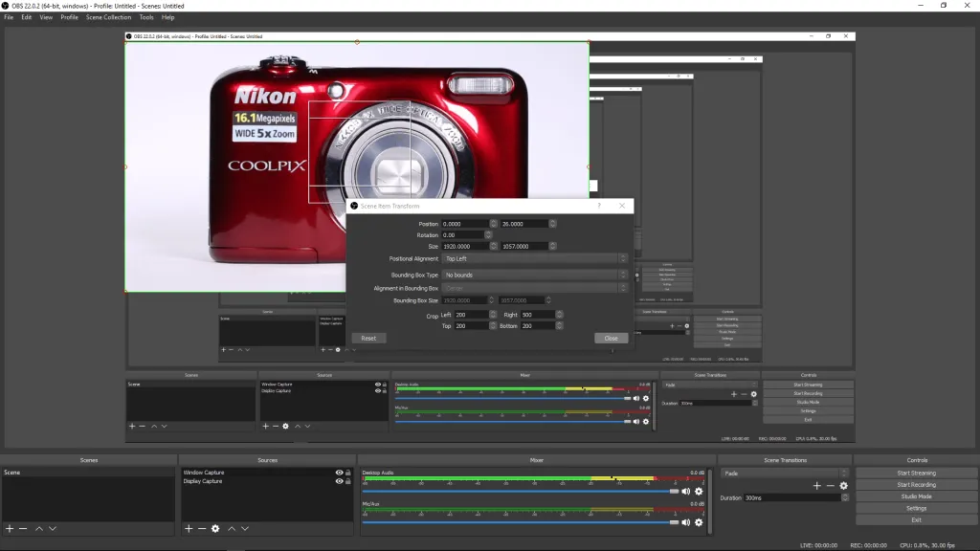The width and height of the screenshot is (980, 551).
Task: Open Mic/Aux audio settings gear
Action: tap(699, 522)
